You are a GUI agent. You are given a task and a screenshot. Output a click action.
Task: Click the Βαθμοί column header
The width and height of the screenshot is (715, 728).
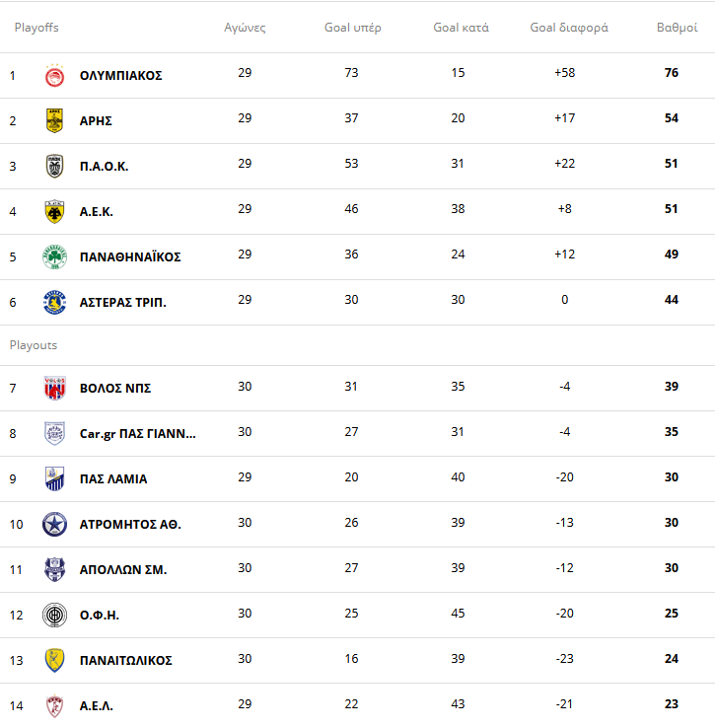678,28
